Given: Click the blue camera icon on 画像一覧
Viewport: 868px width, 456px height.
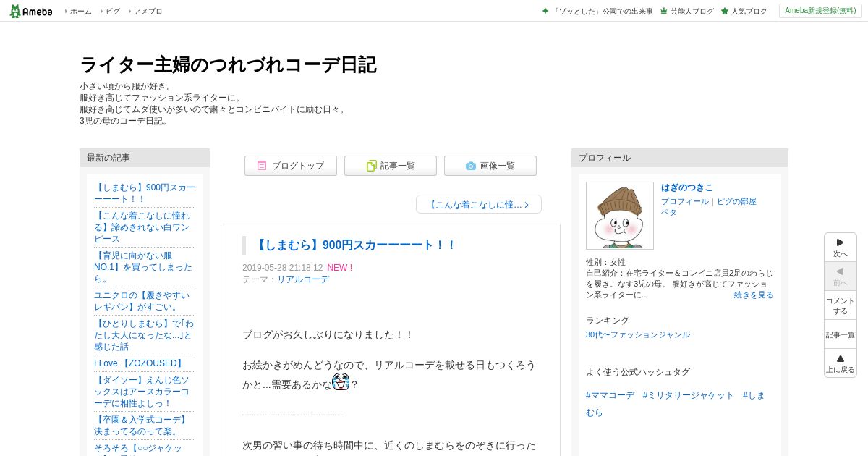Looking at the screenshot, I should [x=471, y=166].
